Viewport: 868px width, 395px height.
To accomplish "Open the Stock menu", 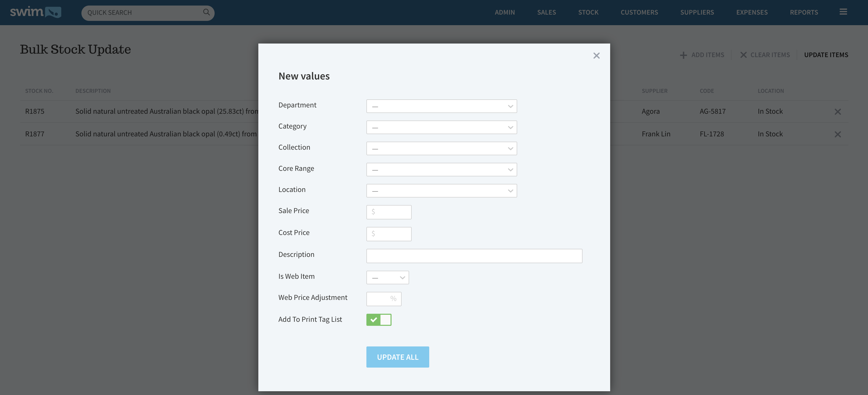I will click(588, 13).
